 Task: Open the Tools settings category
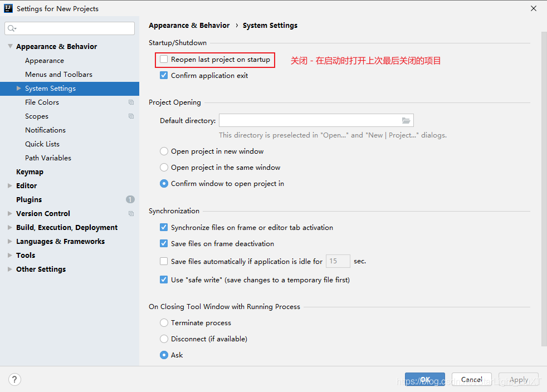point(26,255)
